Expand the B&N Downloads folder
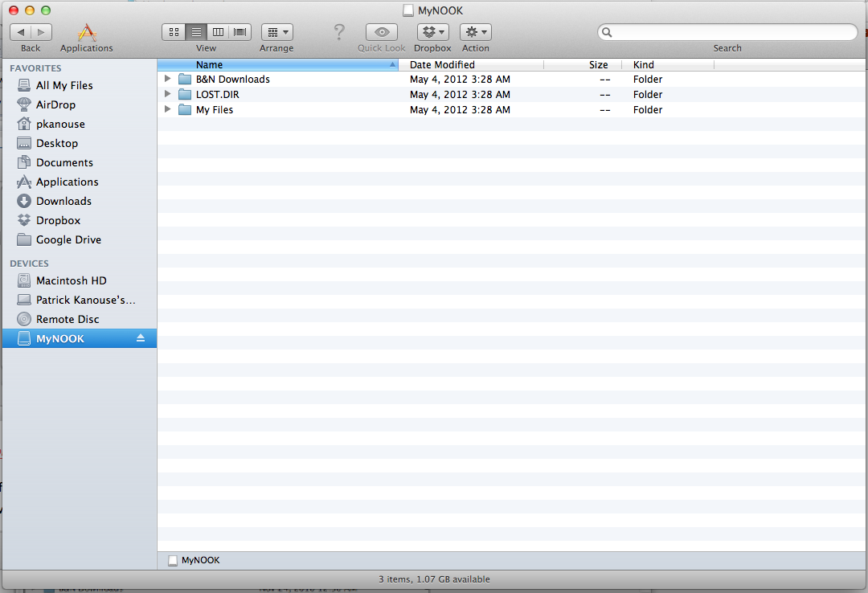This screenshot has height=593, width=868. (x=167, y=79)
